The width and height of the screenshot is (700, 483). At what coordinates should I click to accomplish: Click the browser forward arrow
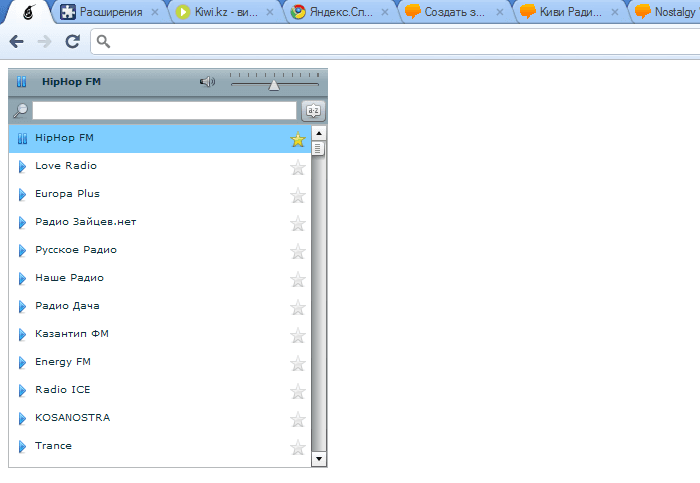tap(45, 42)
